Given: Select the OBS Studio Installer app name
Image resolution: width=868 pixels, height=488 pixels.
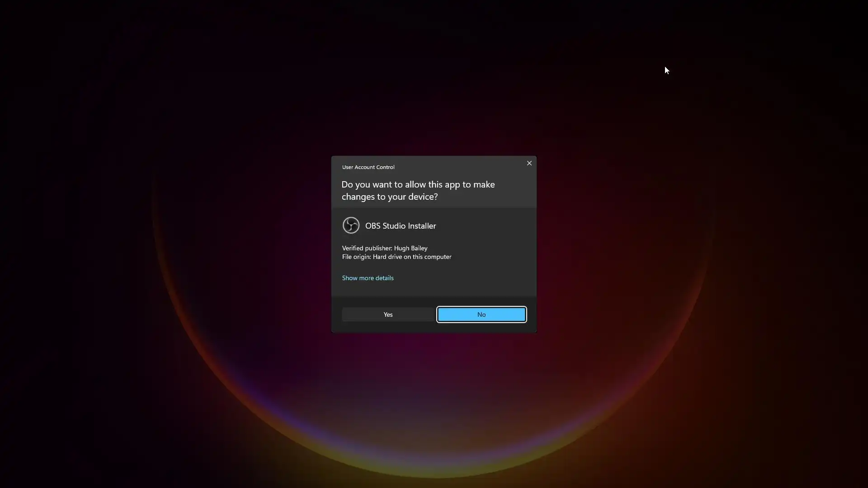Looking at the screenshot, I should [400, 226].
